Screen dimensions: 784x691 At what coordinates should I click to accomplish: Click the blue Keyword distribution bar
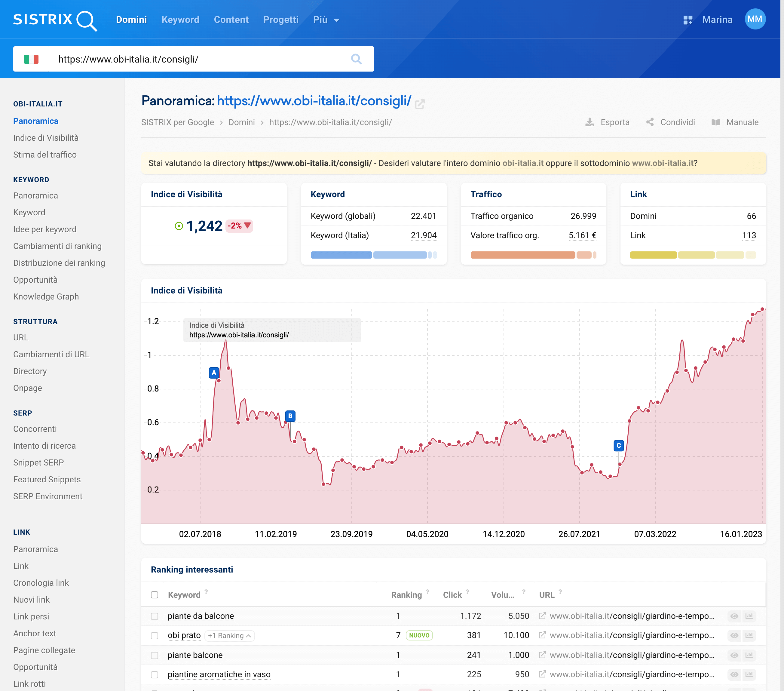(374, 255)
